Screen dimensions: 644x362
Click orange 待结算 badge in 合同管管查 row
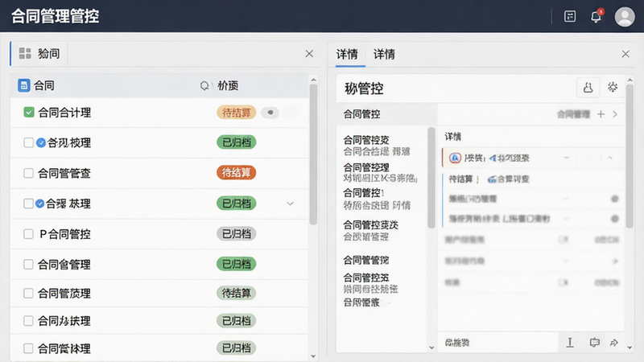[236, 173]
